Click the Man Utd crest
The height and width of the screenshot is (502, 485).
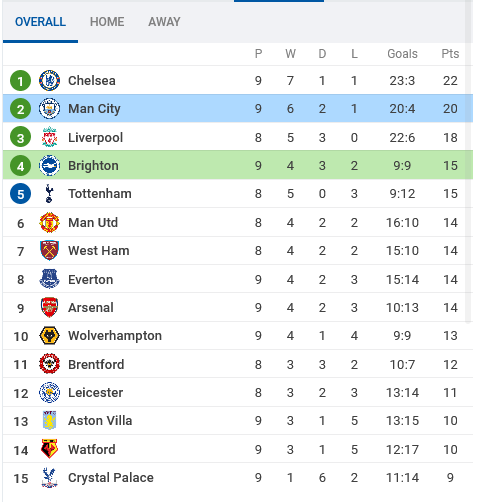49,222
